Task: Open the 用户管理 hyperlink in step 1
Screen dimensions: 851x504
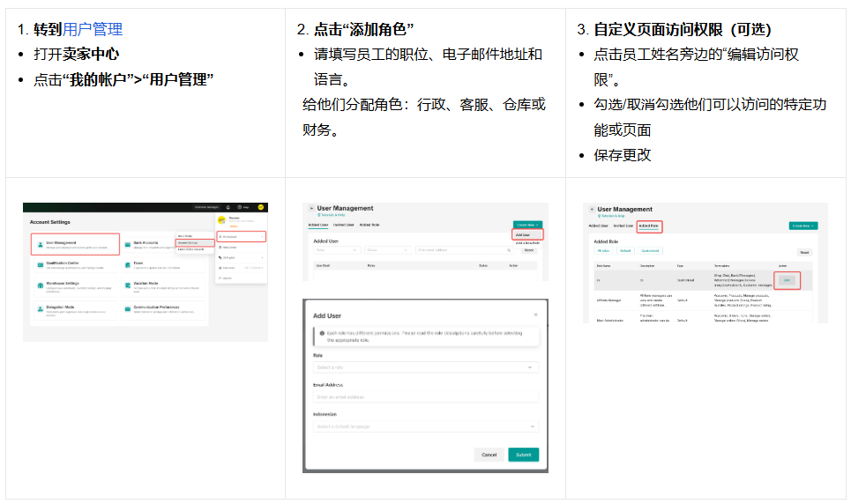Action: click(x=93, y=30)
